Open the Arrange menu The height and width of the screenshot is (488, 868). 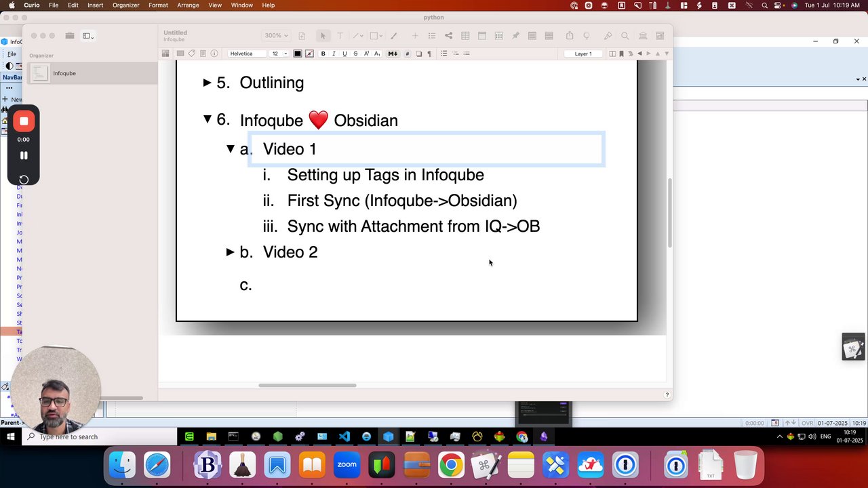188,5
